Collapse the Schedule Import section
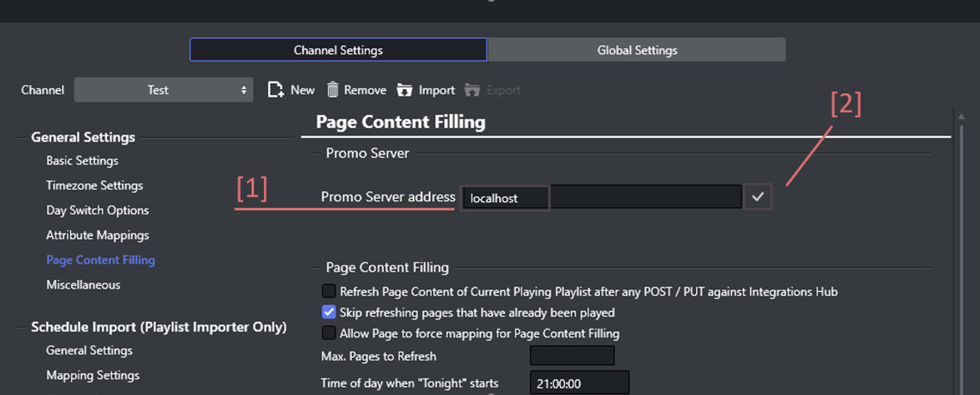This screenshot has width=980, height=395. pyautogui.click(x=23, y=327)
